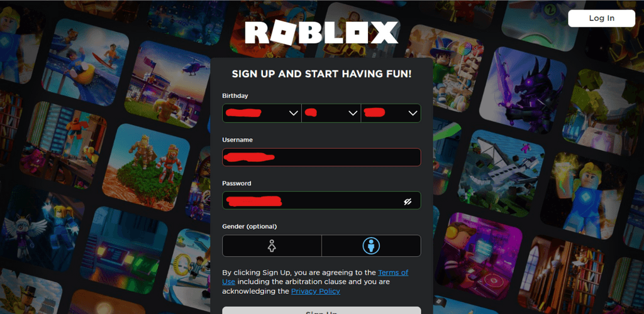Focus the Password input field
Image resolution: width=644 pixels, height=314 pixels.
(x=321, y=200)
